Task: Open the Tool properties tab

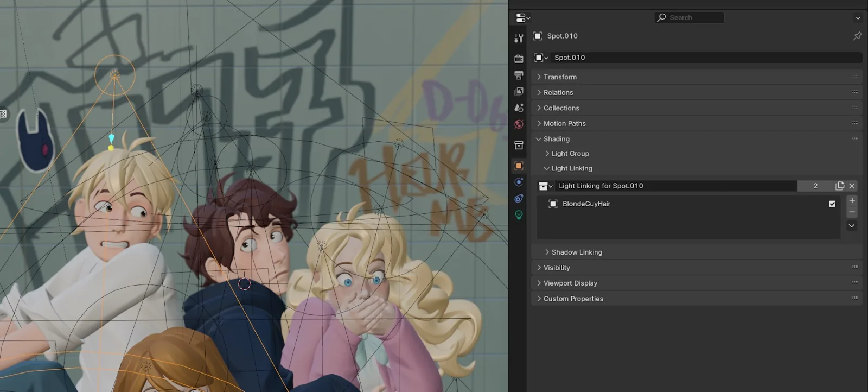Action: 519,38
